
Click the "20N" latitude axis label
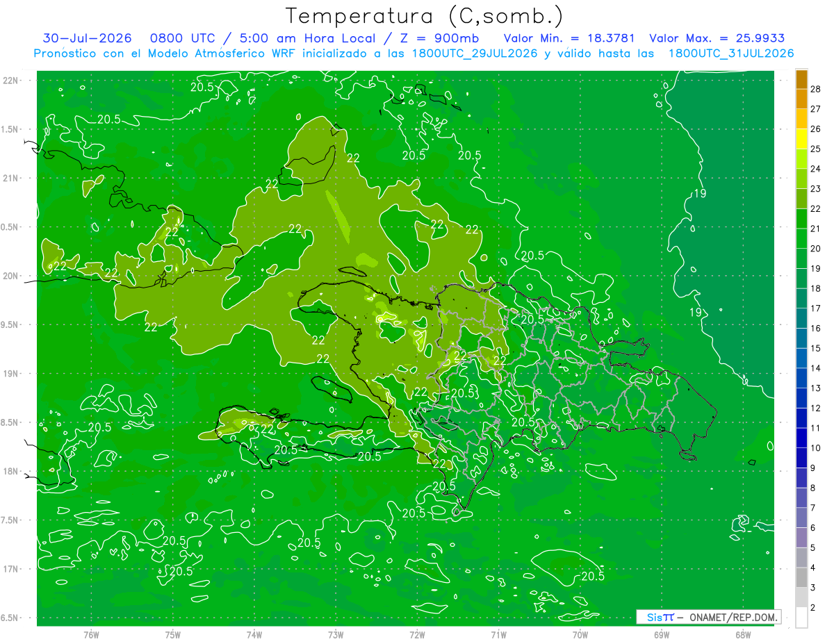click(x=10, y=276)
